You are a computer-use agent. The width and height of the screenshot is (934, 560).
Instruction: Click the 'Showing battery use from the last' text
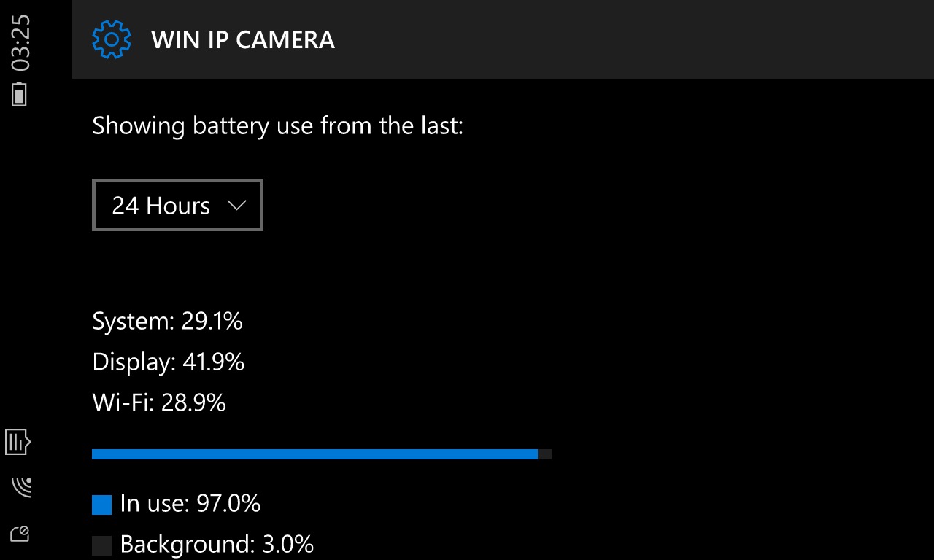278,125
